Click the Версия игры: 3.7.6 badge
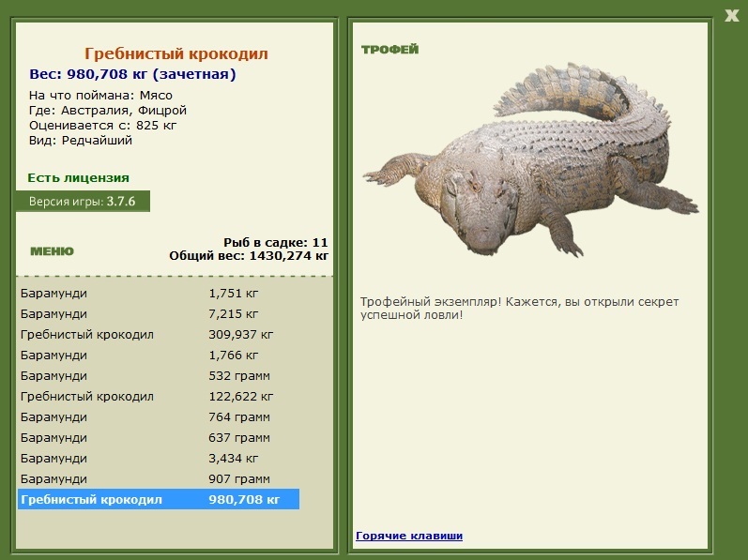 tap(83, 201)
